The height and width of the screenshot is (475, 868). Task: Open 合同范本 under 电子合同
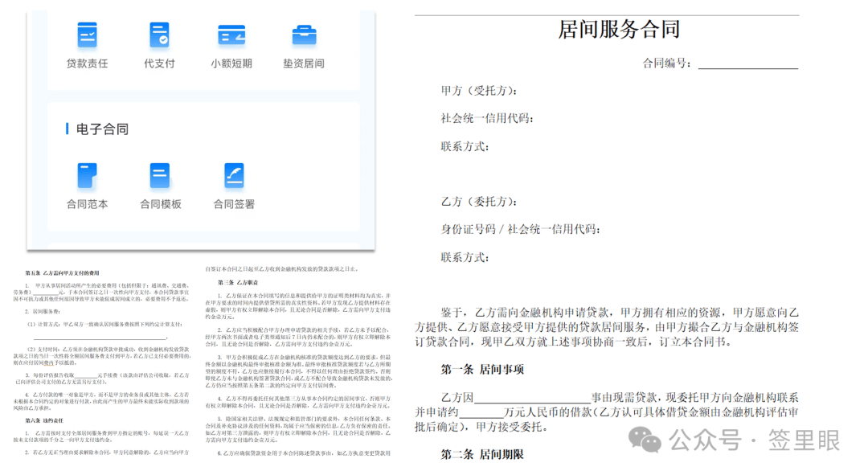tap(87, 175)
